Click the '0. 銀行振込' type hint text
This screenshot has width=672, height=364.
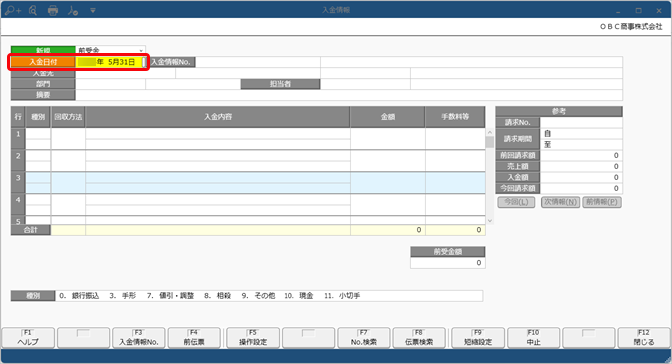click(x=79, y=296)
